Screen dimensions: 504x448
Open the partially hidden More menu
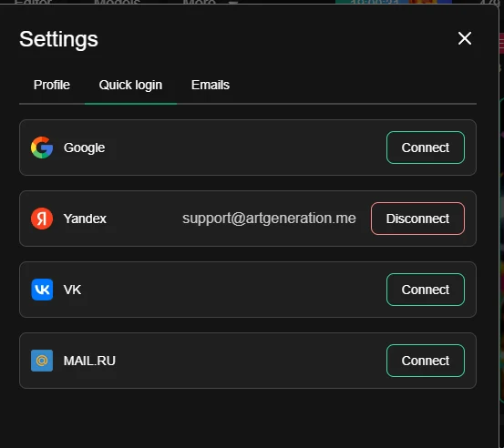pos(200,2)
